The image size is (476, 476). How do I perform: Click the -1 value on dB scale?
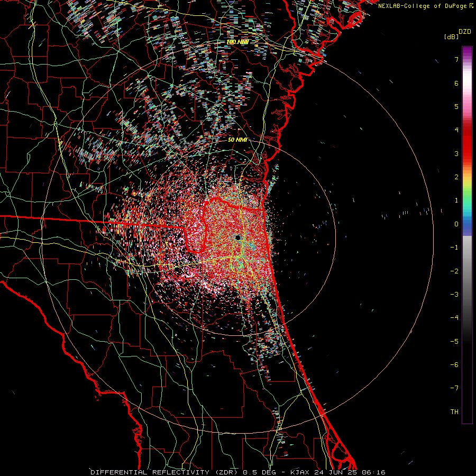[x=454, y=248]
